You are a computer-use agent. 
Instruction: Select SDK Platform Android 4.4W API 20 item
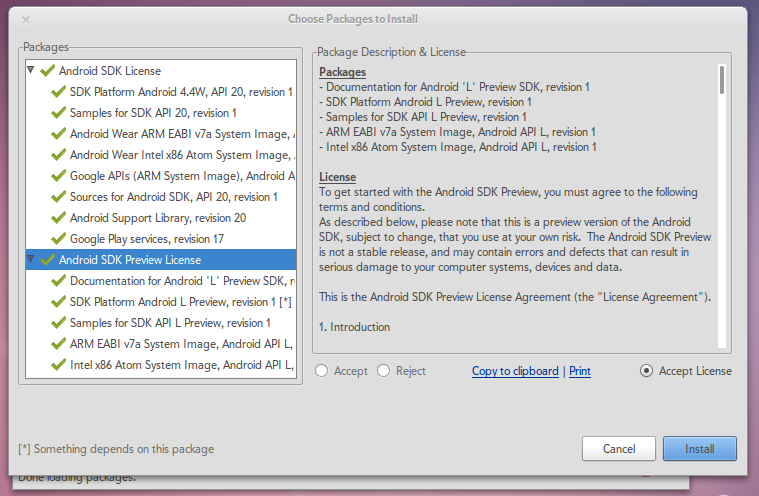[x=180, y=92]
